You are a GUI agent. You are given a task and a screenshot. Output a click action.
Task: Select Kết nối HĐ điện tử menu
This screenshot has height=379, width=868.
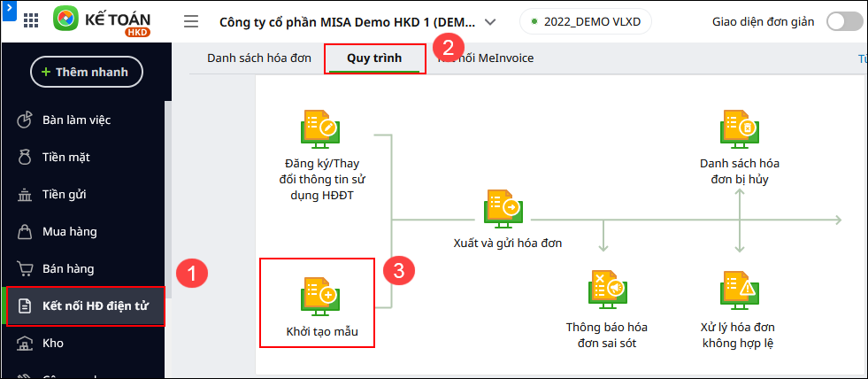(x=85, y=306)
